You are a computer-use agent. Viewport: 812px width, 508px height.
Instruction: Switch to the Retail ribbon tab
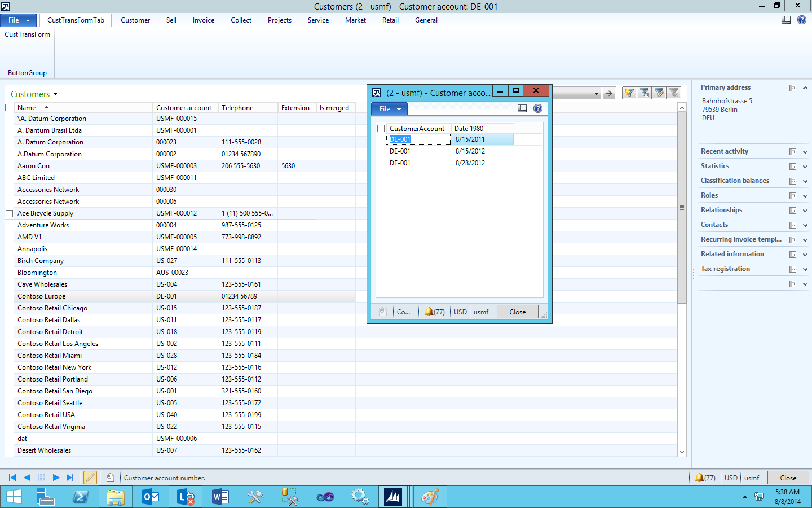pyautogui.click(x=390, y=20)
